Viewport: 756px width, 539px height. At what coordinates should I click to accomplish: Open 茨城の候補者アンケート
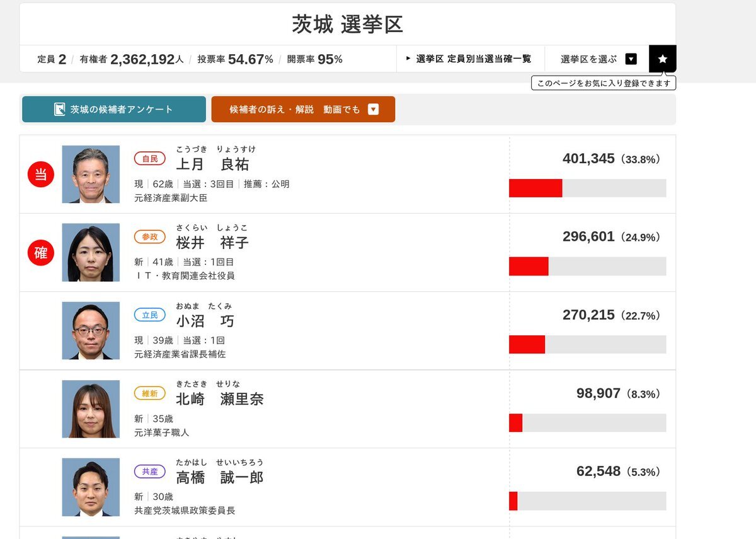coord(114,110)
